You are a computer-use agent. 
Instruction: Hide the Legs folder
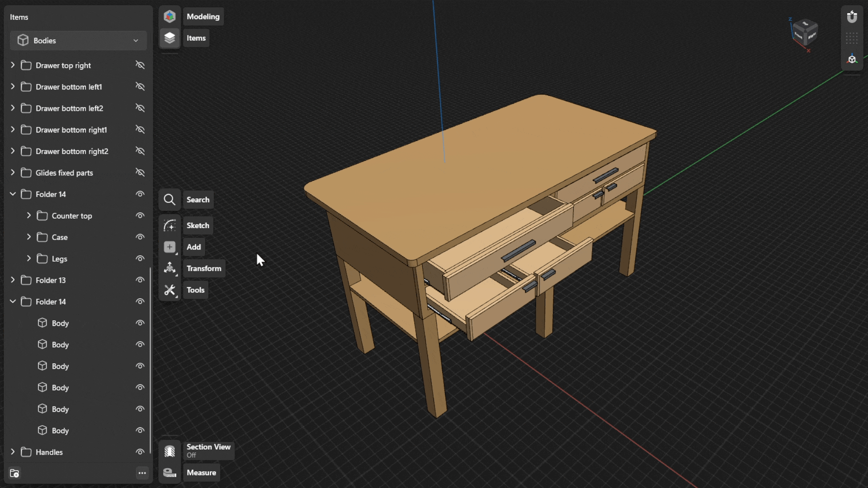[140, 258]
